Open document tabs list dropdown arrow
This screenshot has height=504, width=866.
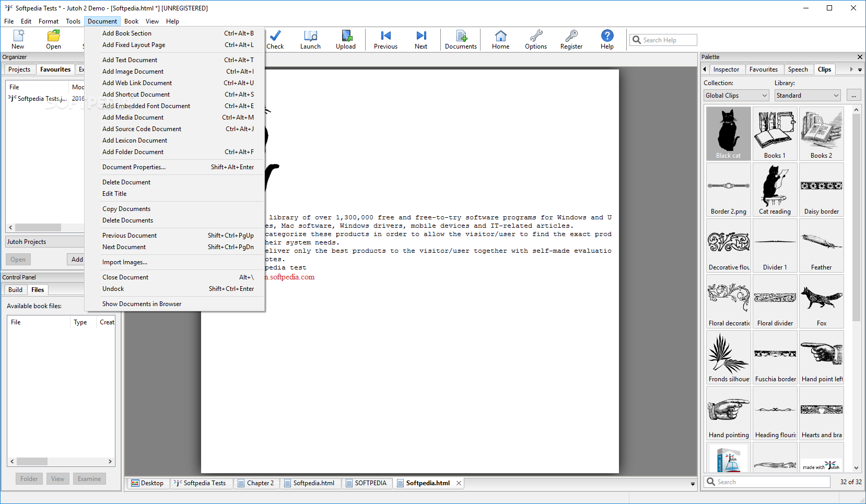[x=693, y=484]
